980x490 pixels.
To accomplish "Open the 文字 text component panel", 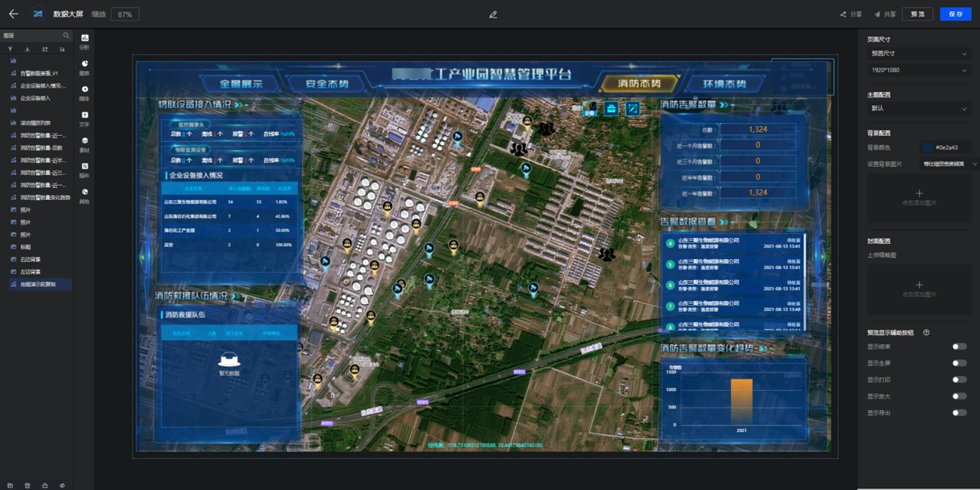I will click(x=84, y=119).
